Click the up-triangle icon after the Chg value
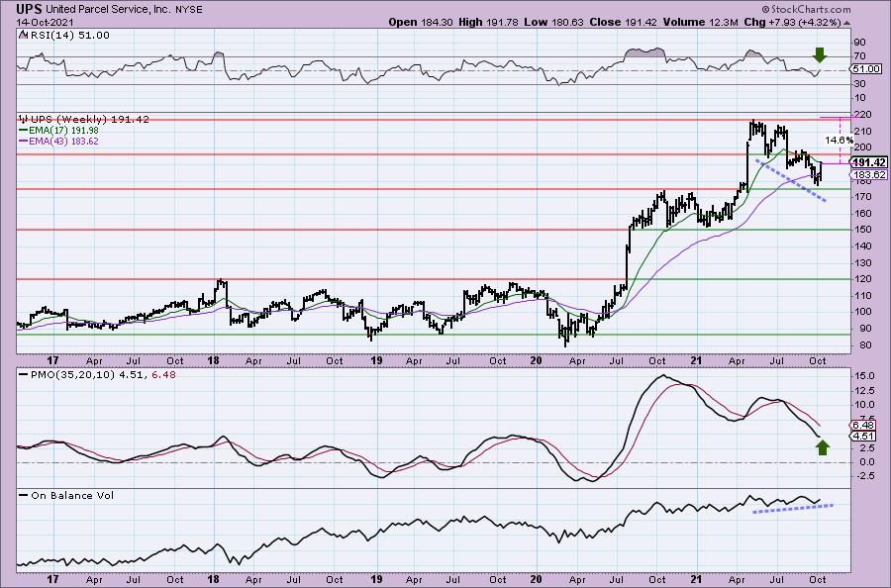 pos(846,23)
